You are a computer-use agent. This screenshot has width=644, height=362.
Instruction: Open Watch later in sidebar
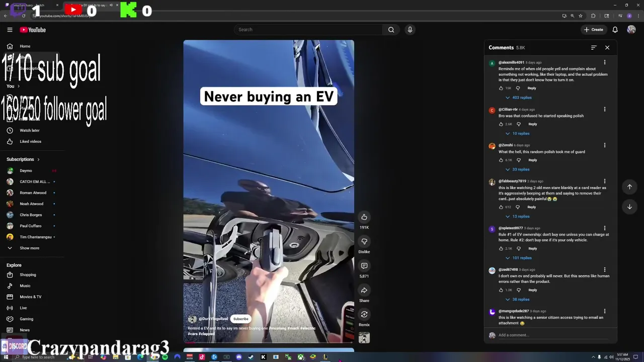[30, 130]
